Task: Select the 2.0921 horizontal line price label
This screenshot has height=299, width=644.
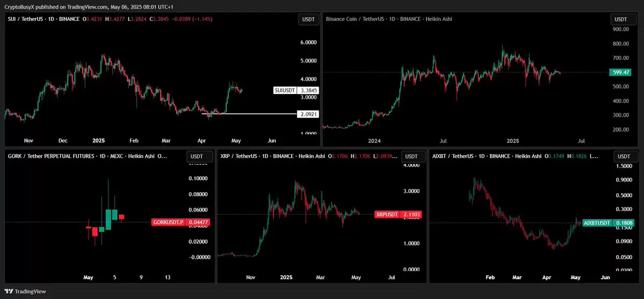Action: tap(308, 113)
